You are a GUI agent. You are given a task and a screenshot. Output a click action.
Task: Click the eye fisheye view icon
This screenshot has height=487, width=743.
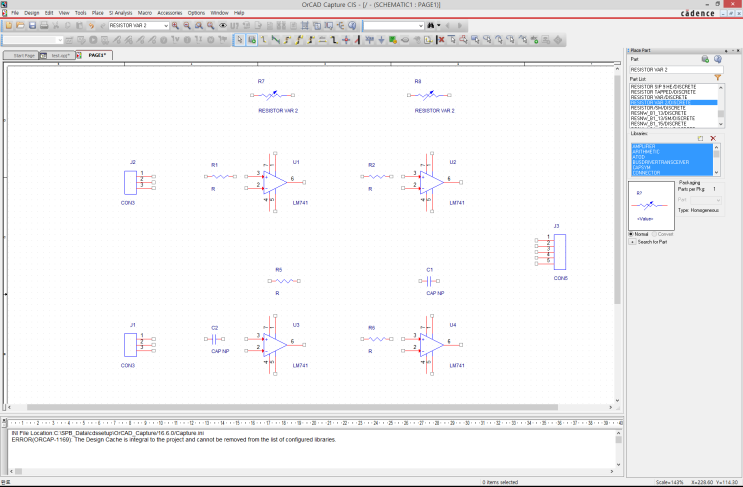click(223, 25)
